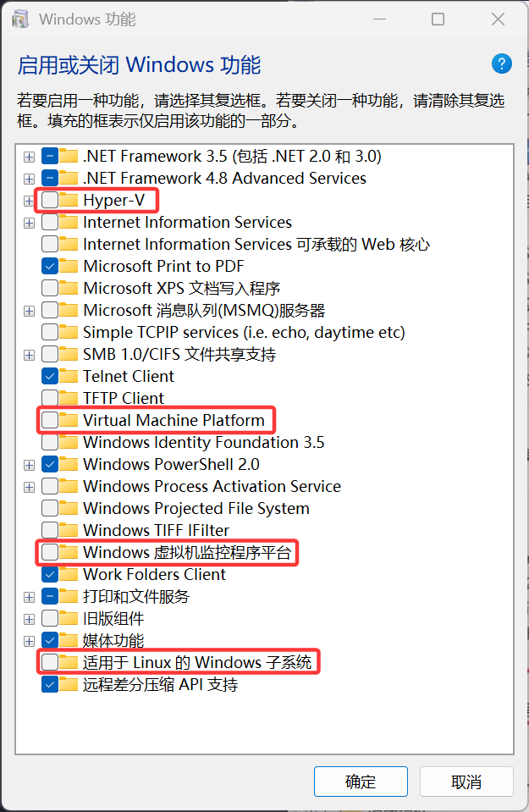
Task: Click the Microsoft Print to PDF folder icon
Action: click(x=69, y=267)
